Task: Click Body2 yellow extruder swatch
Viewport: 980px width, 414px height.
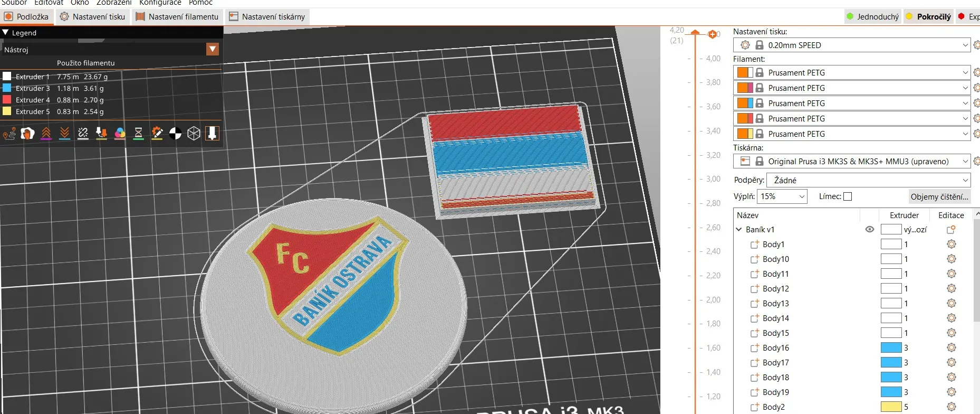Action: tap(891, 407)
